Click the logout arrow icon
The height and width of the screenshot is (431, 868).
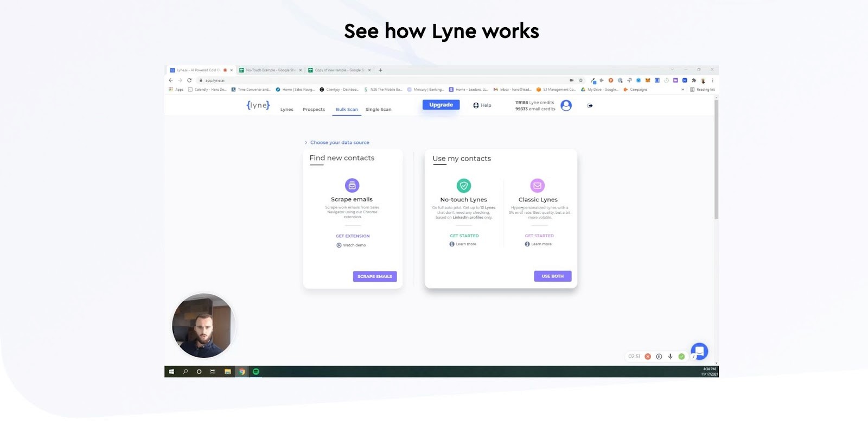coord(590,105)
